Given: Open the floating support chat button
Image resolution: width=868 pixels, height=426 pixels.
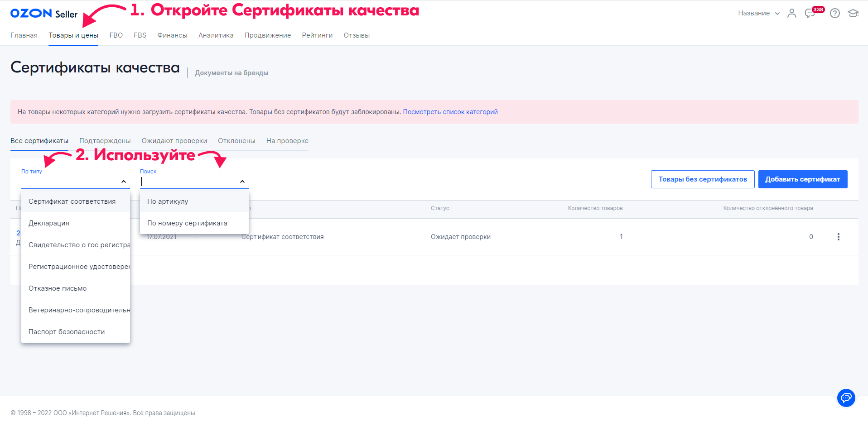Looking at the screenshot, I should coord(846,398).
